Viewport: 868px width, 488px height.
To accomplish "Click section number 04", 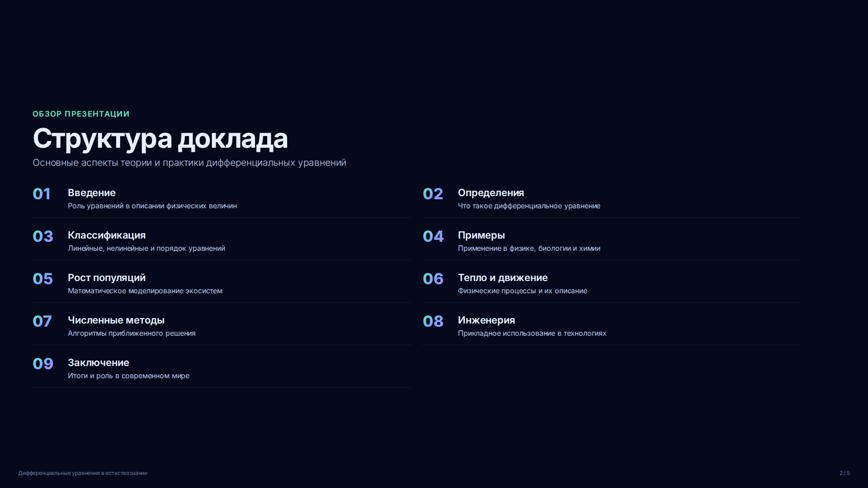I will [433, 236].
